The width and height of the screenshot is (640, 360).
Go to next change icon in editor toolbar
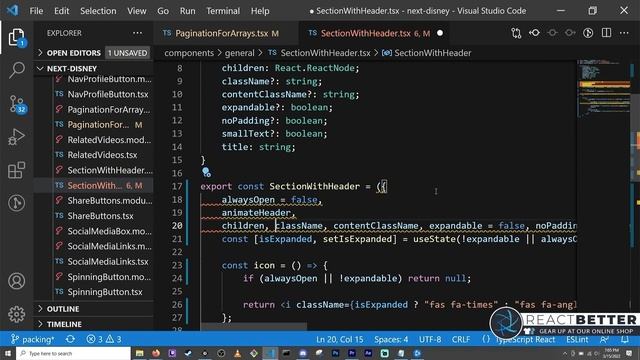click(570, 33)
